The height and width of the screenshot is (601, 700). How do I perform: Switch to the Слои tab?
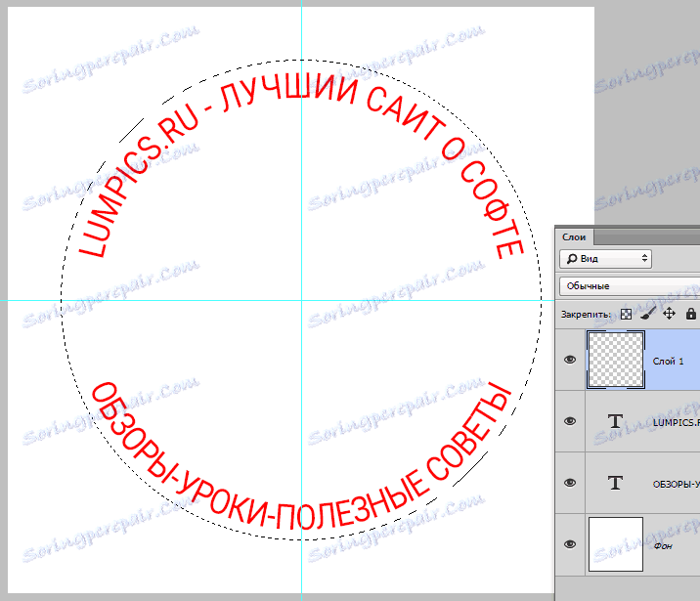click(x=574, y=236)
